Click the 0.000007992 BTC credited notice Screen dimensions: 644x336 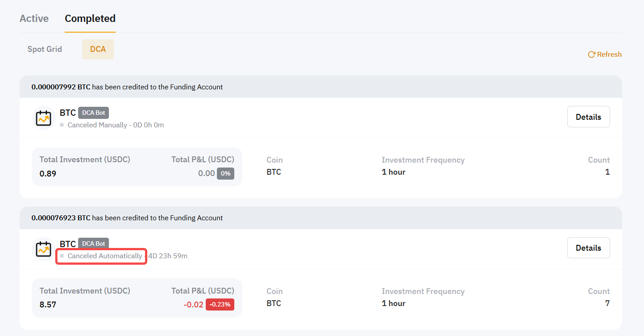pyautogui.click(x=127, y=87)
